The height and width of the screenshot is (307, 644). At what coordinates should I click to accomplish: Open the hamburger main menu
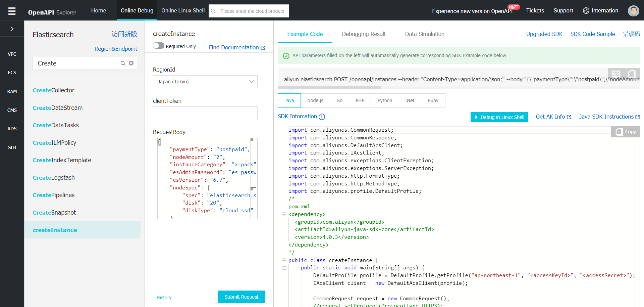click(x=12, y=11)
